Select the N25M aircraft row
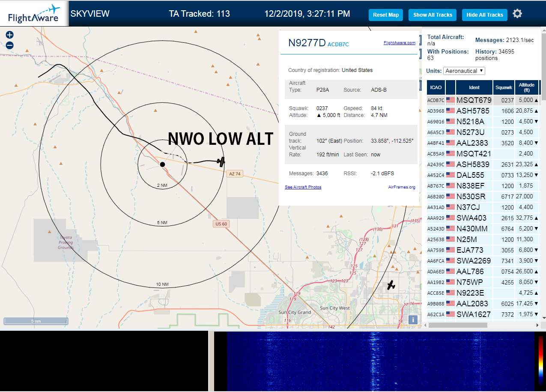546x392 pixels. [483, 239]
